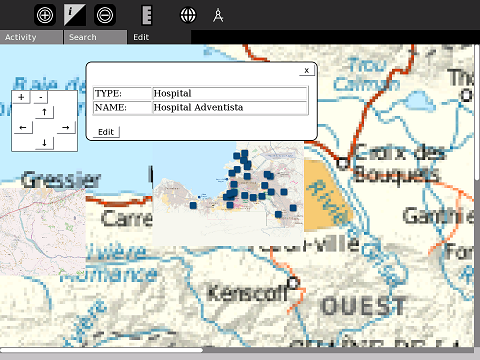Click hospital marker near Kenscoff road
Image resolution: width=480 pixels, height=360 pixels.
point(278,214)
